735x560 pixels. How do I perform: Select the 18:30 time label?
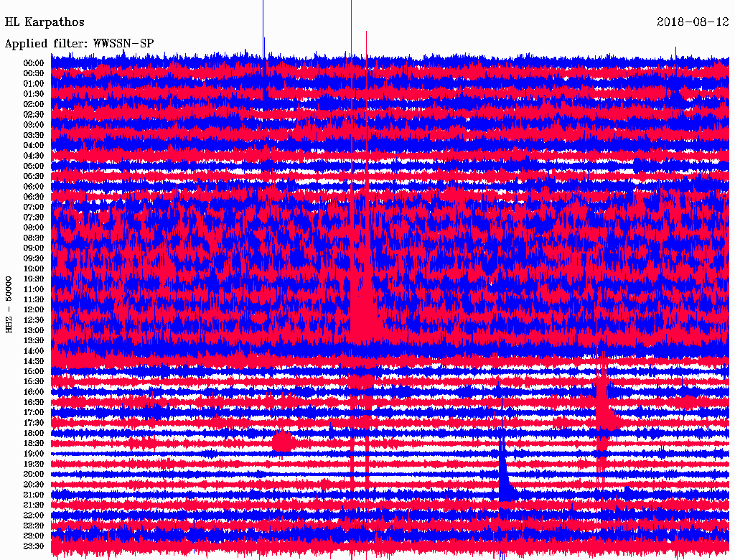click(x=34, y=443)
